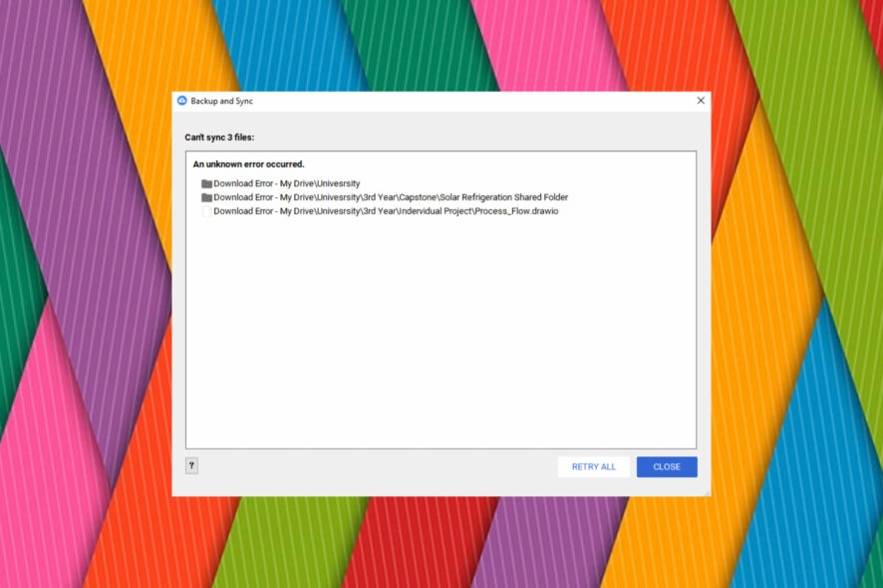
Task: Click the 'Backup and Sync' window title
Action: 222,101
